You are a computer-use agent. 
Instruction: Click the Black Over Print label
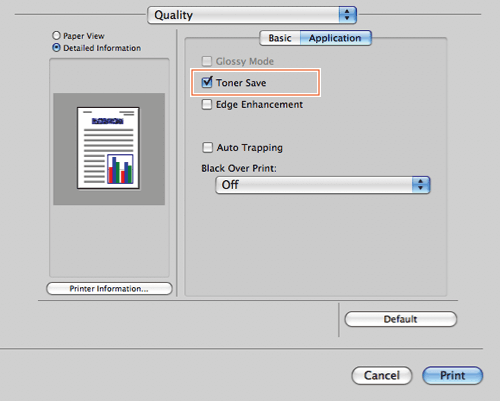click(239, 168)
